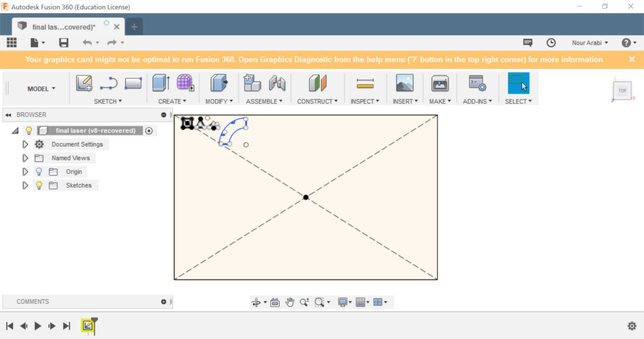Open timeline settings gear icon
Screen dimensions: 644x339
(x=632, y=326)
